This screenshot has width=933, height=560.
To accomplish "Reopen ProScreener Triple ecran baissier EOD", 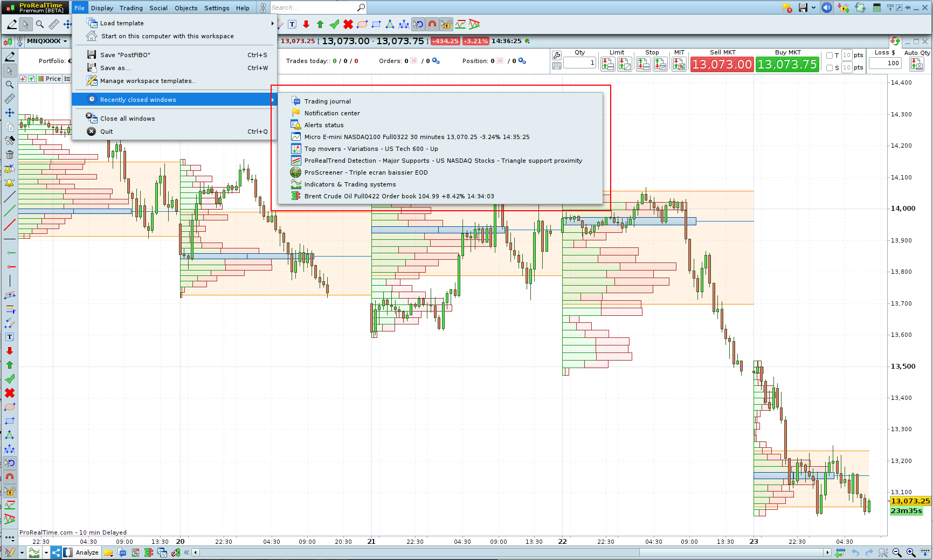I will point(440,172).
